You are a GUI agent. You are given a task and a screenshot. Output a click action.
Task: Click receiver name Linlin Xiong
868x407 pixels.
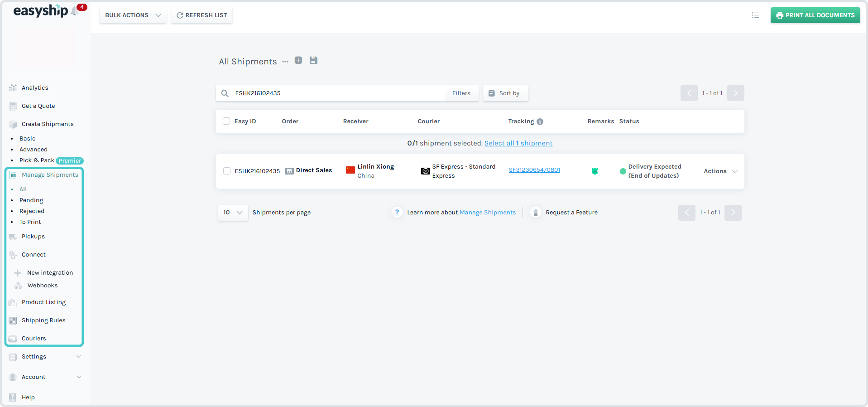(x=376, y=167)
